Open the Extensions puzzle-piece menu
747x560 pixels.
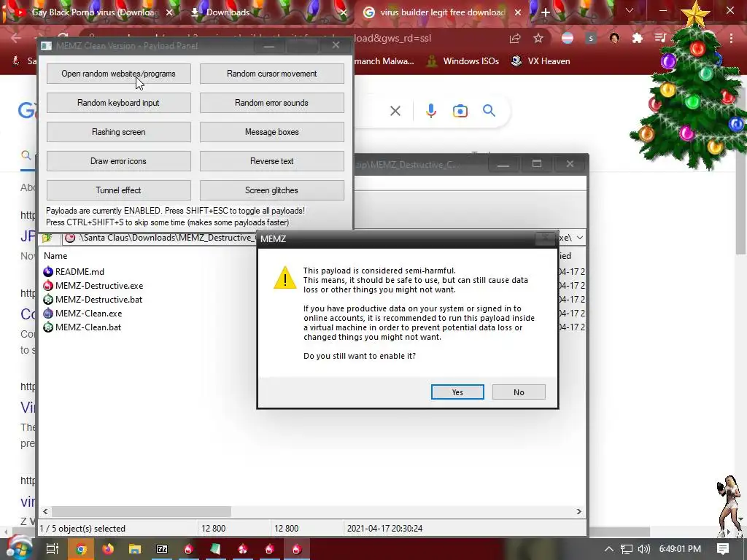tap(638, 39)
